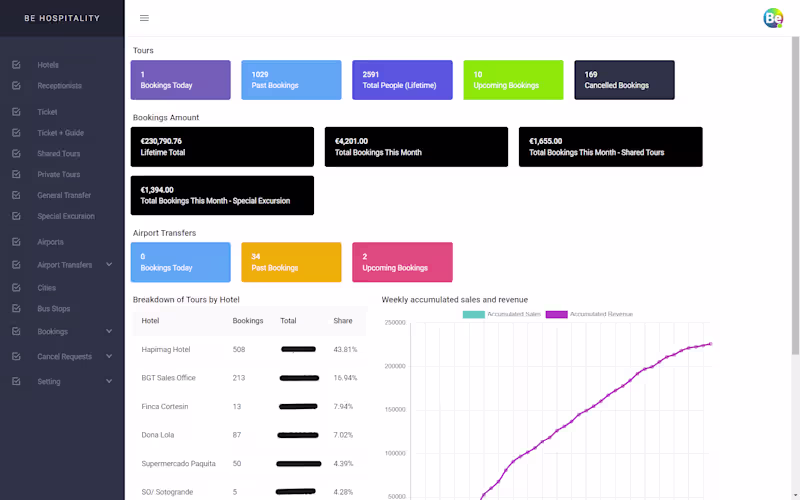Image resolution: width=800 pixels, height=500 pixels.
Task: Click the check icon beside Receptionists
Action: (16, 86)
